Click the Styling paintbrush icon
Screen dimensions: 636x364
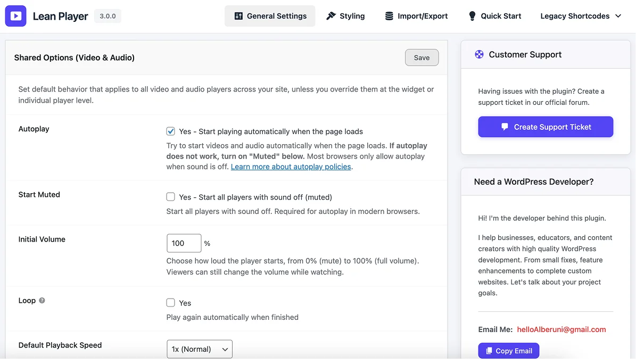coord(331,16)
